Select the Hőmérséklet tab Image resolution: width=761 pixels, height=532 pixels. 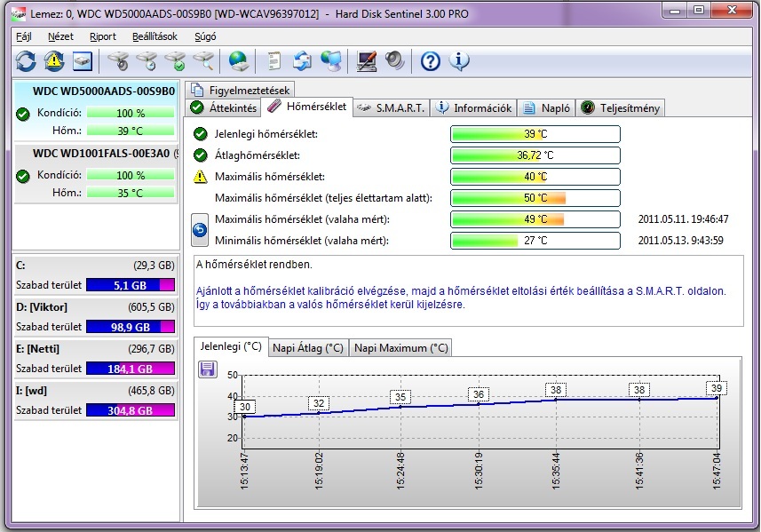coord(306,107)
